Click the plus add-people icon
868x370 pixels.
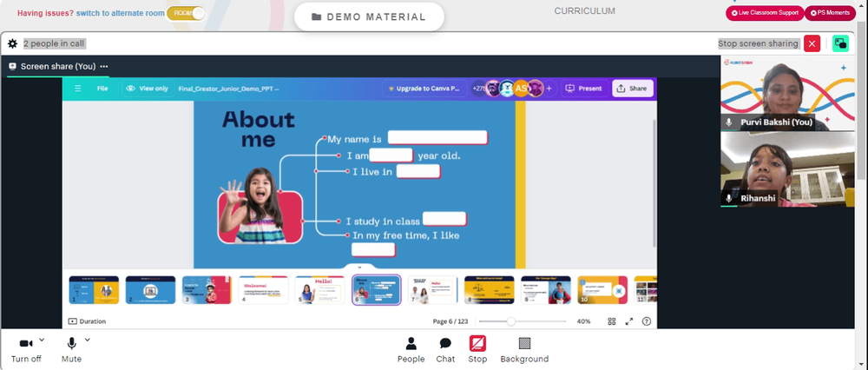pos(549,88)
